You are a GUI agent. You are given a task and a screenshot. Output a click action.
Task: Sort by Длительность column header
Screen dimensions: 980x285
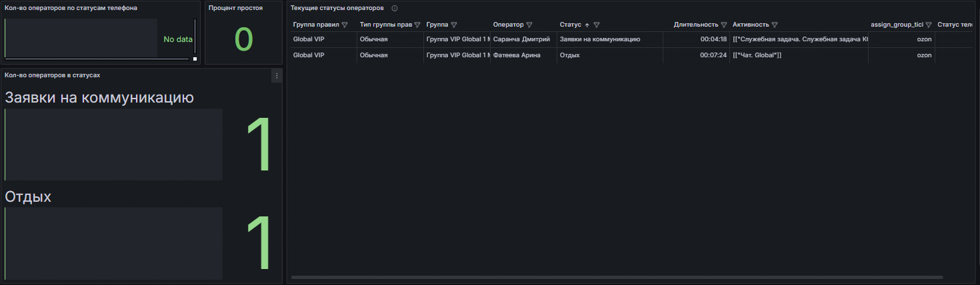tap(695, 25)
